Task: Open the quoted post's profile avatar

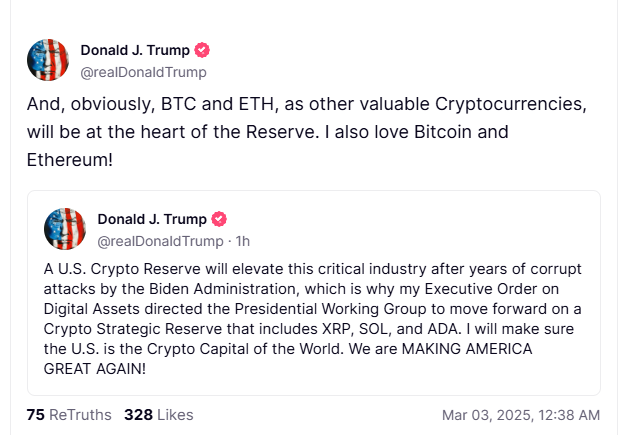Action: coord(65,229)
